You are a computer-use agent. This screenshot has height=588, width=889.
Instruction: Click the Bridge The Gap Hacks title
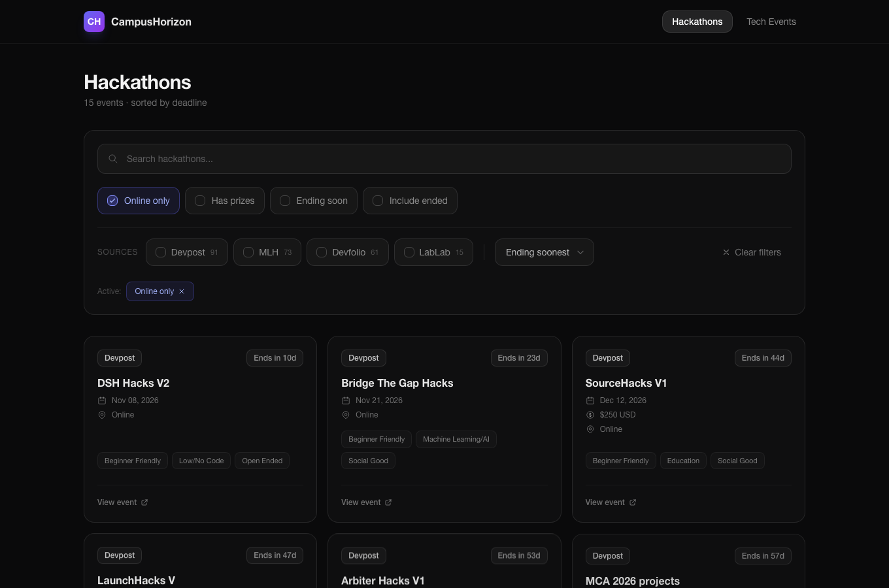click(x=397, y=383)
